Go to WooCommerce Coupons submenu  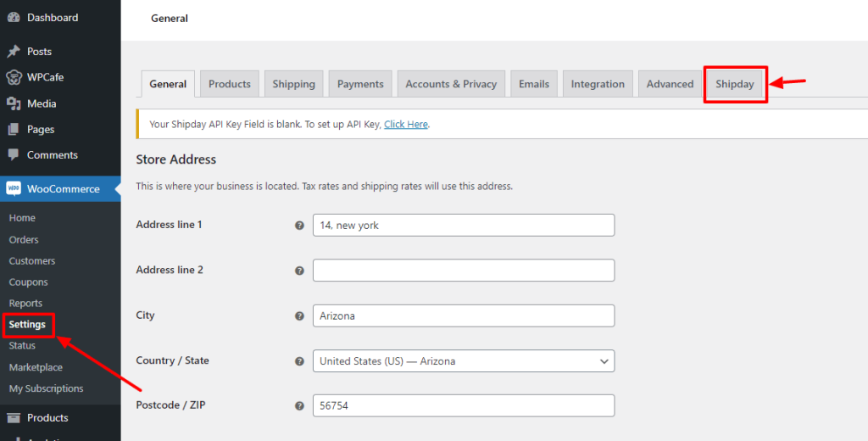tap(28, 282)
